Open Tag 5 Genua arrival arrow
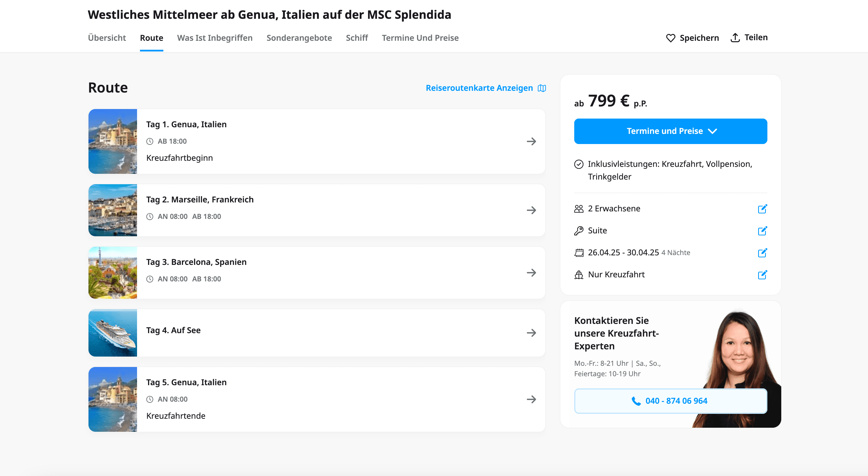The image size is (868, 476). pos(531,399)
